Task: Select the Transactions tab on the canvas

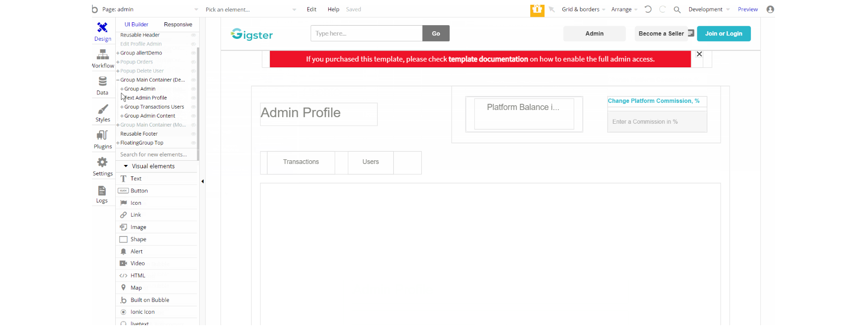Action: pos(301,162)
